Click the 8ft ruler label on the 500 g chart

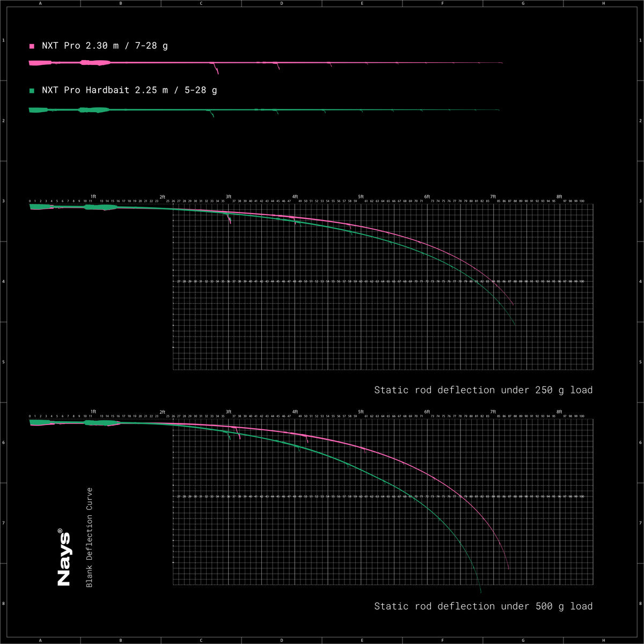pos(559,412)
